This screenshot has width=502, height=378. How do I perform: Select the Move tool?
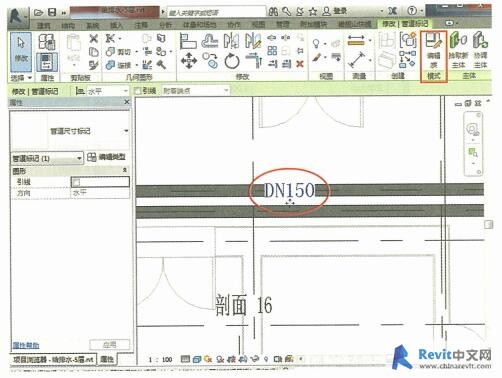189,61
